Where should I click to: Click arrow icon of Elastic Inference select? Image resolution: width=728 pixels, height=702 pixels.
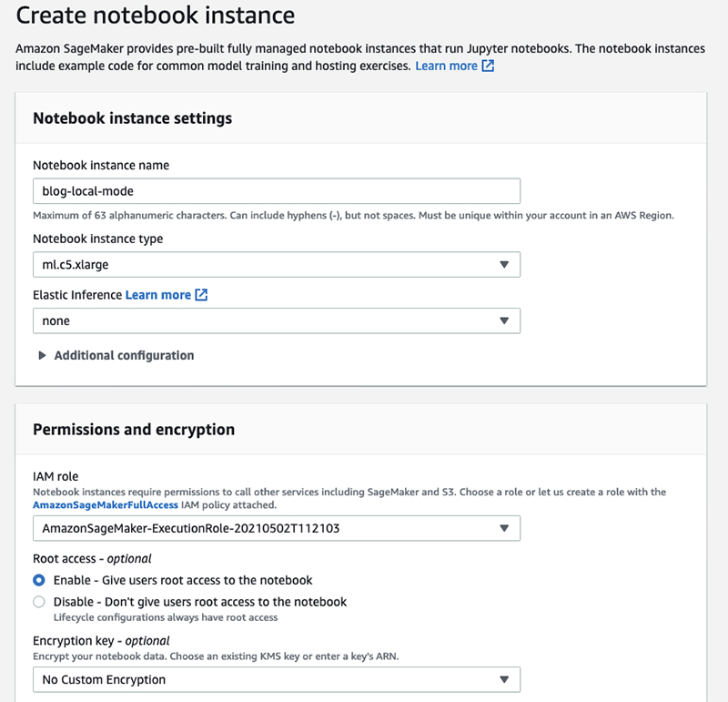(x=504, y=320)
